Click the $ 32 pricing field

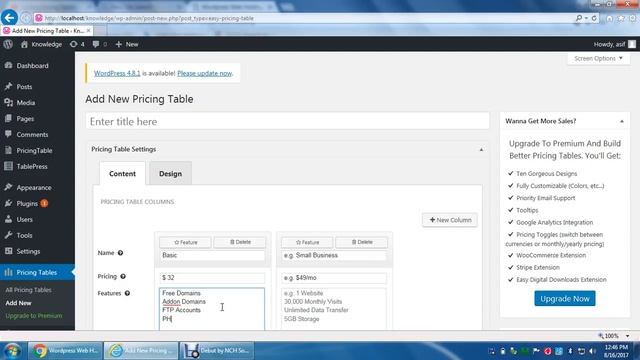[212, 278]
